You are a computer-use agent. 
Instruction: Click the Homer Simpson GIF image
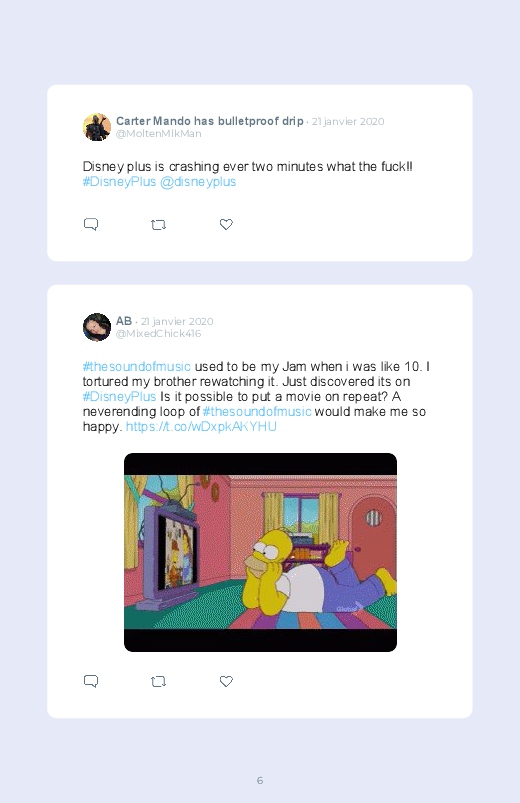(260, 552)
